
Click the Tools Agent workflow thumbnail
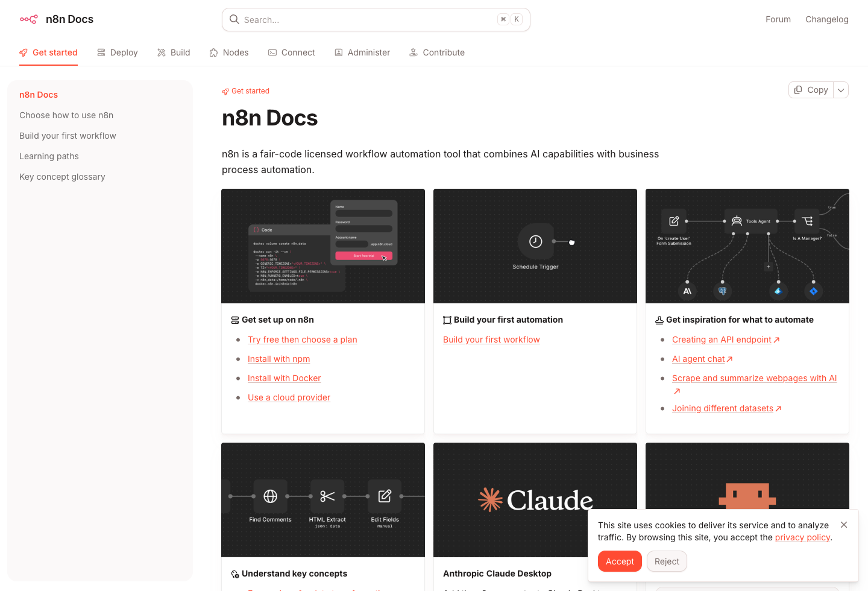click(747, 246)
